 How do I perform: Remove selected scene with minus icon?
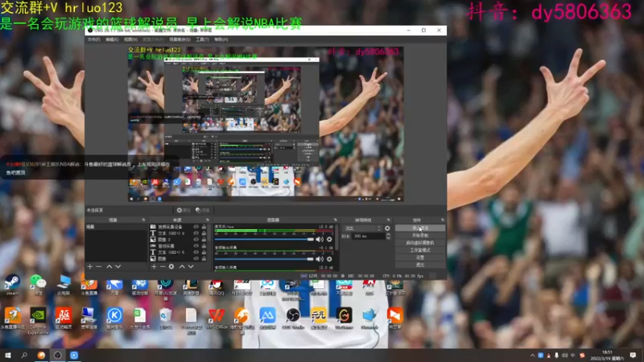[98, 267]
